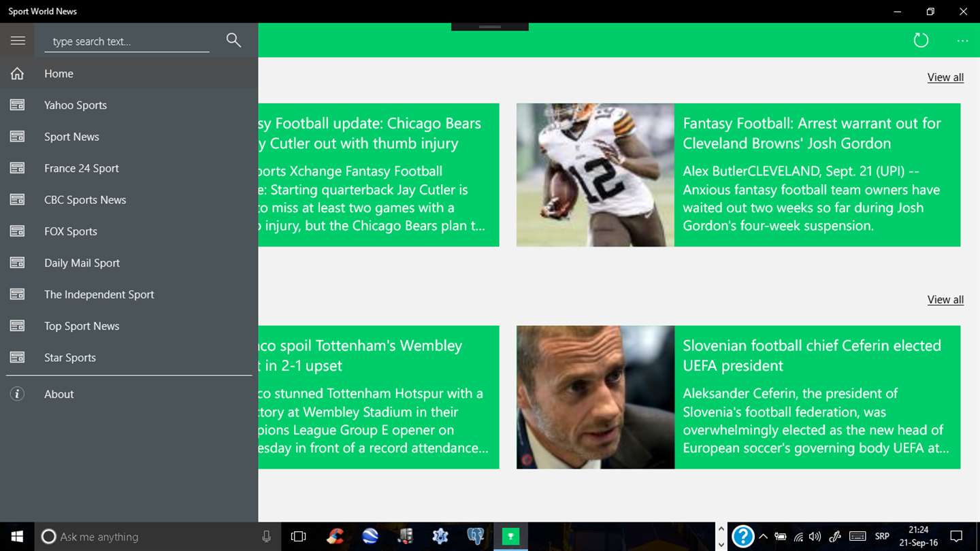Open Google Earth from the taskbar
The image size is (980, 551).
(370, 537)
